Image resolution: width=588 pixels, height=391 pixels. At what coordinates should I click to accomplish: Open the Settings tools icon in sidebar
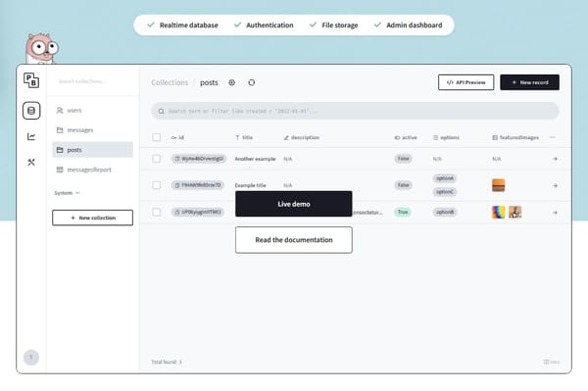[31, 162]
